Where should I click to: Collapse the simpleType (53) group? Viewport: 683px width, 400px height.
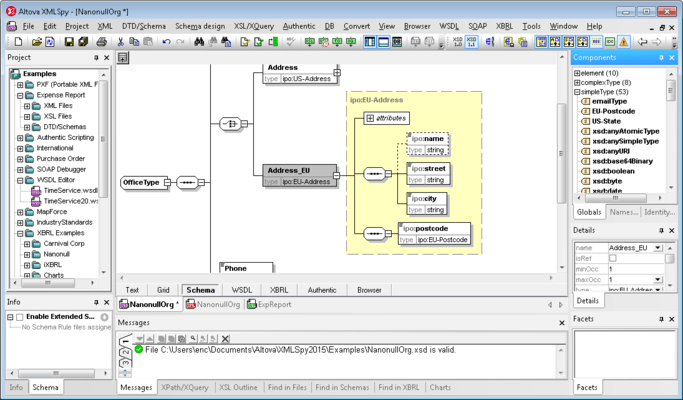point(577,92)
